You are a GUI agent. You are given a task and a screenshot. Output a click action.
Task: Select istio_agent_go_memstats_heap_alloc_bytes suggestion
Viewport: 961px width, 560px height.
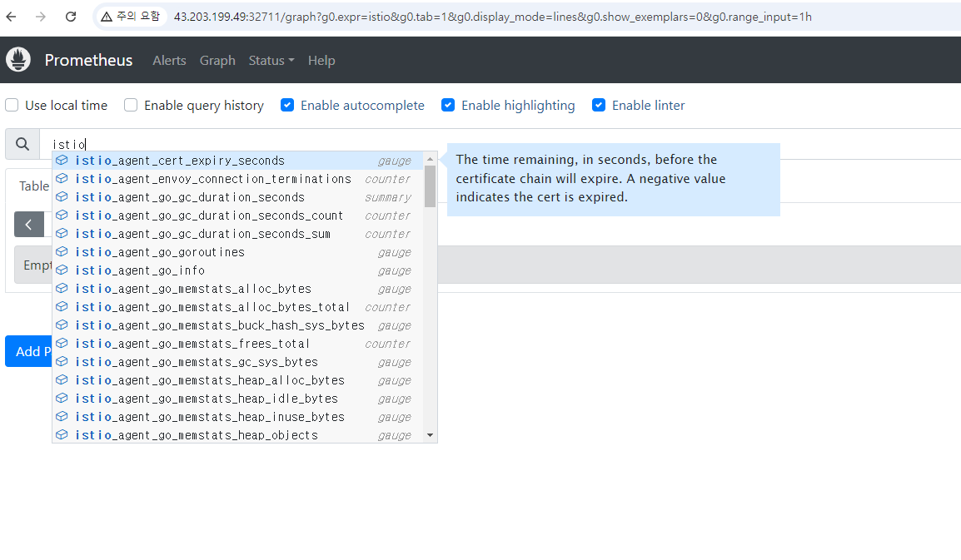point(238,380)
